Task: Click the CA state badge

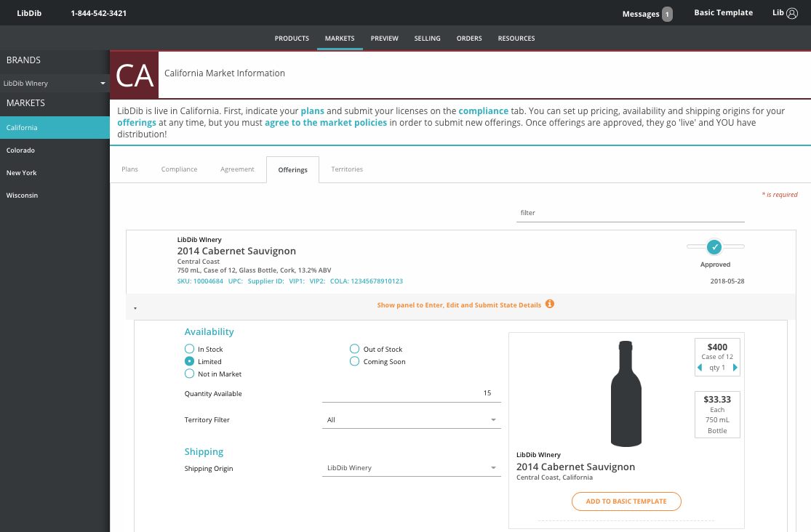Action: [x=135, y=75]
